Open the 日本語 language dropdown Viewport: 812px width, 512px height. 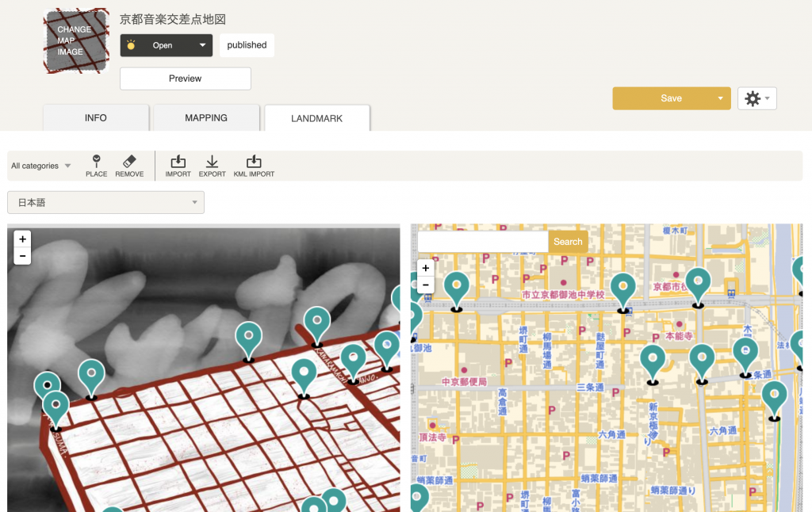tap(105, 202)
